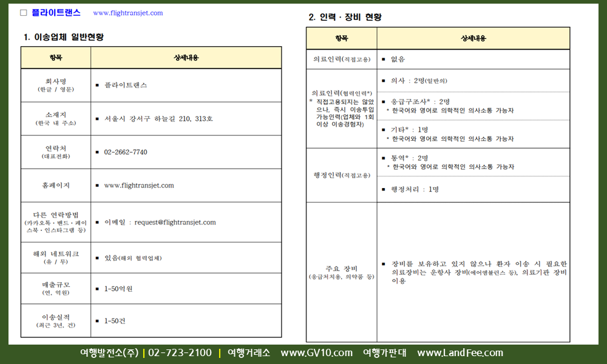Click the phone number 02-2662-7740

click(x=126, y=152)
